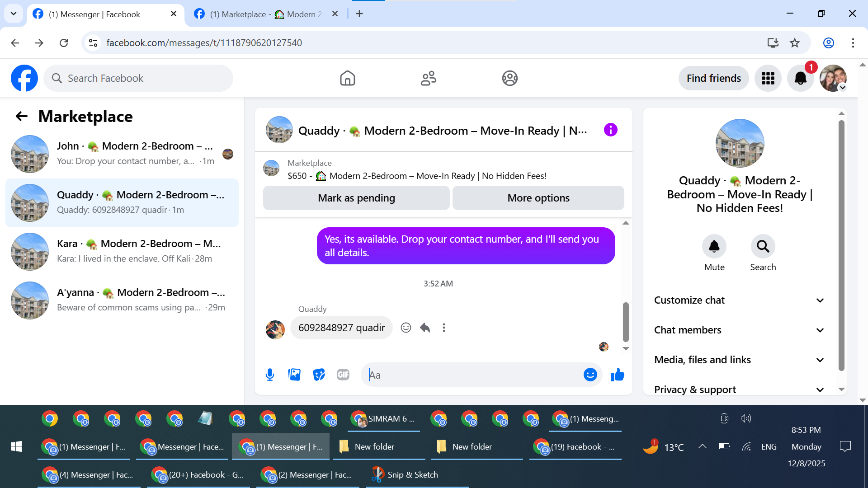Click More options button

[x=538, y=198]
